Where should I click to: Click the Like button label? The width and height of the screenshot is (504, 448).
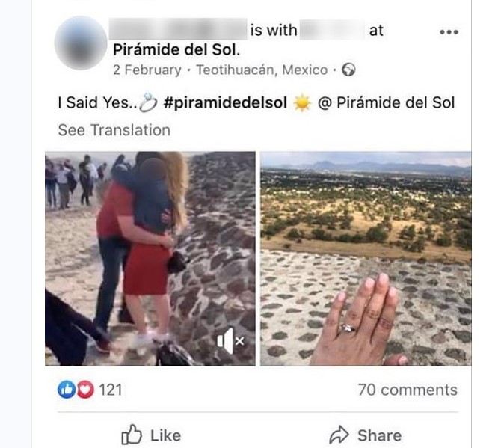click(x=165, y=435)
